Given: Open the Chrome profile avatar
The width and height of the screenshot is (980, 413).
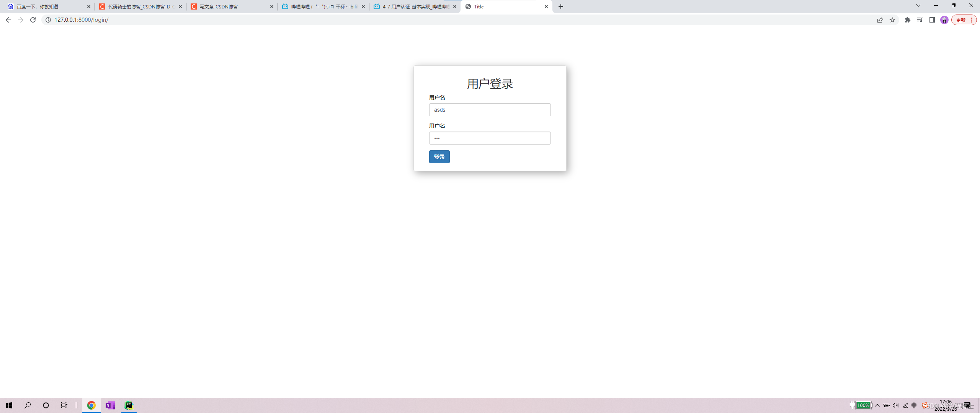Looking at the screenshot, I should pyautogui.click(x=944, y=20).
